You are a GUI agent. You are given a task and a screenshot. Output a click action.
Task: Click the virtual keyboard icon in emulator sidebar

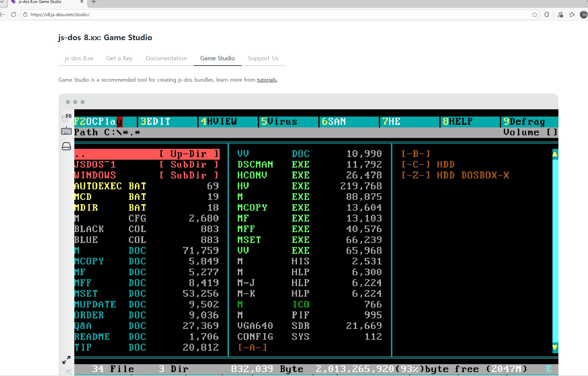click(66, 131)
